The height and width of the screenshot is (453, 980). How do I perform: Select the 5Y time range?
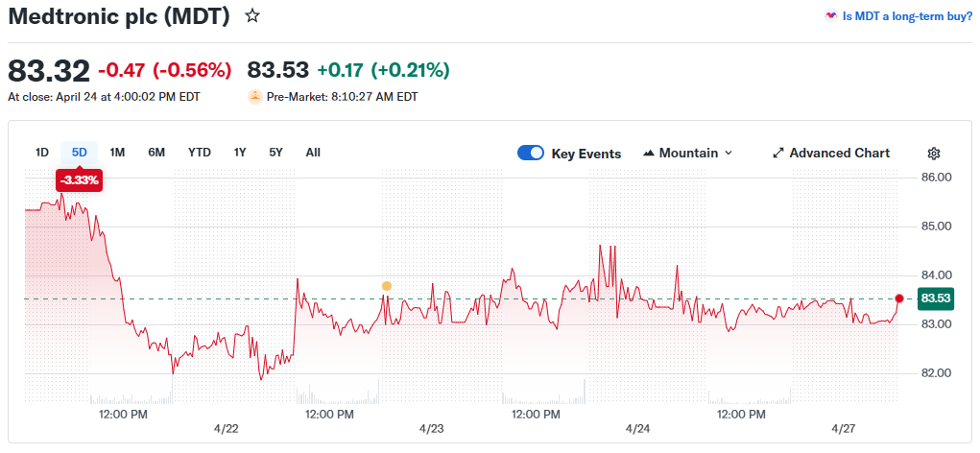275,153
